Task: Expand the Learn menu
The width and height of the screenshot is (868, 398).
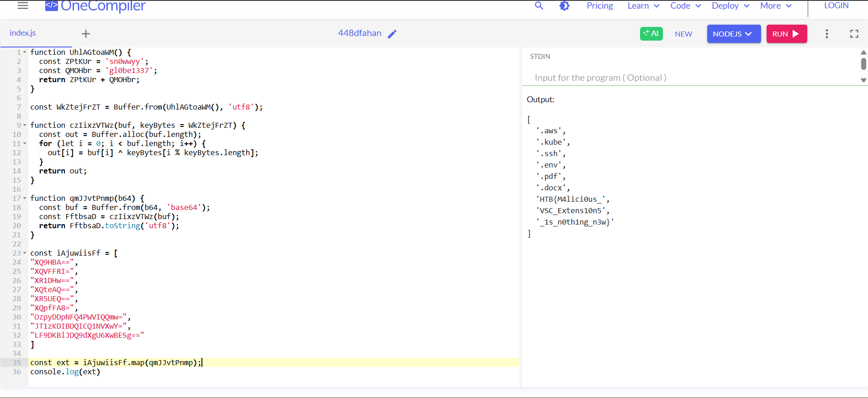Action: [643, 6]
